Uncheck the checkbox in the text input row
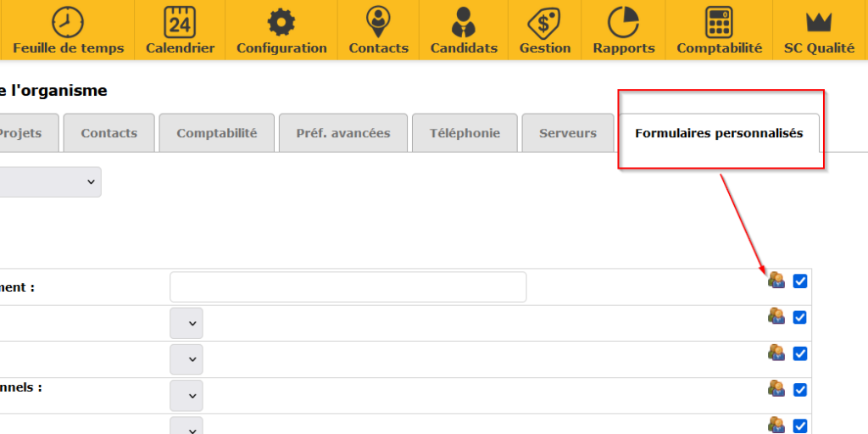Screen dimensions: 868x434 800,281
